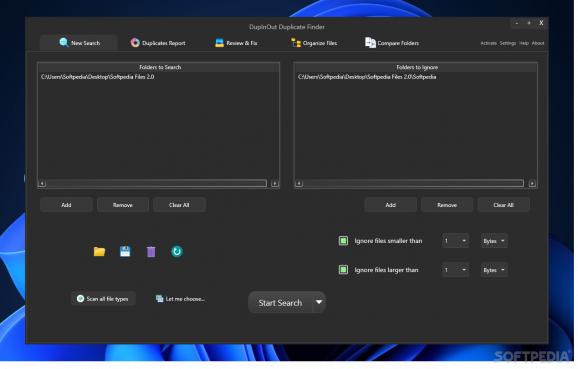Click the Start Search button
Viewport: 578px width, 369px height.
click(280, 303)
